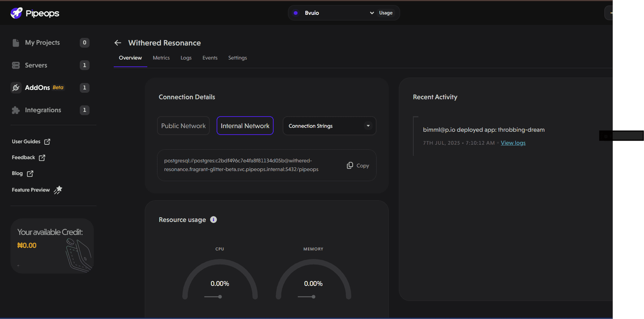Click the available credit card
Viewport: 644px width, 319px height.
[x=52, y=246]
